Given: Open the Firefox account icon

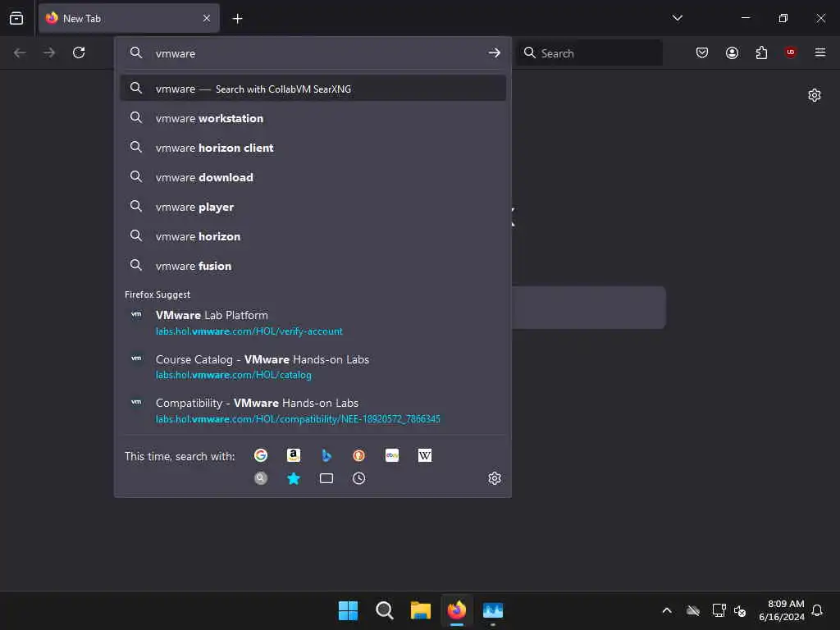Looking at the screenshot, I should click(x=732, y=52).
